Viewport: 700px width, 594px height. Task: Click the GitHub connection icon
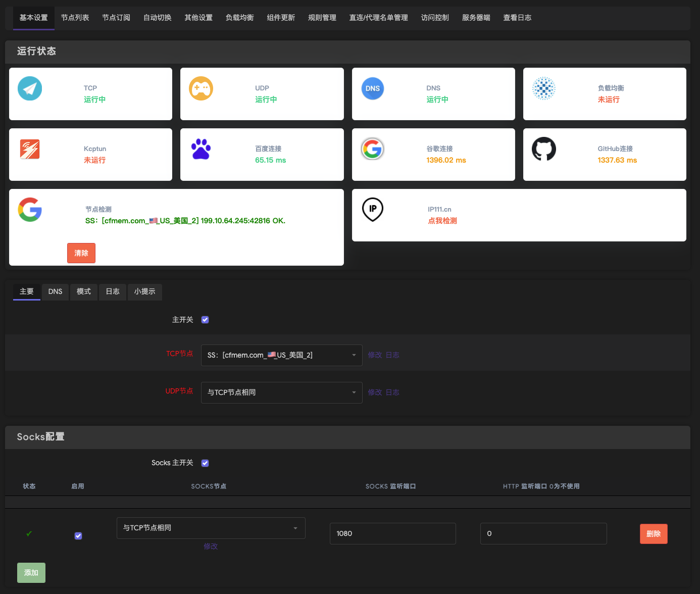(x=544, y=149)
